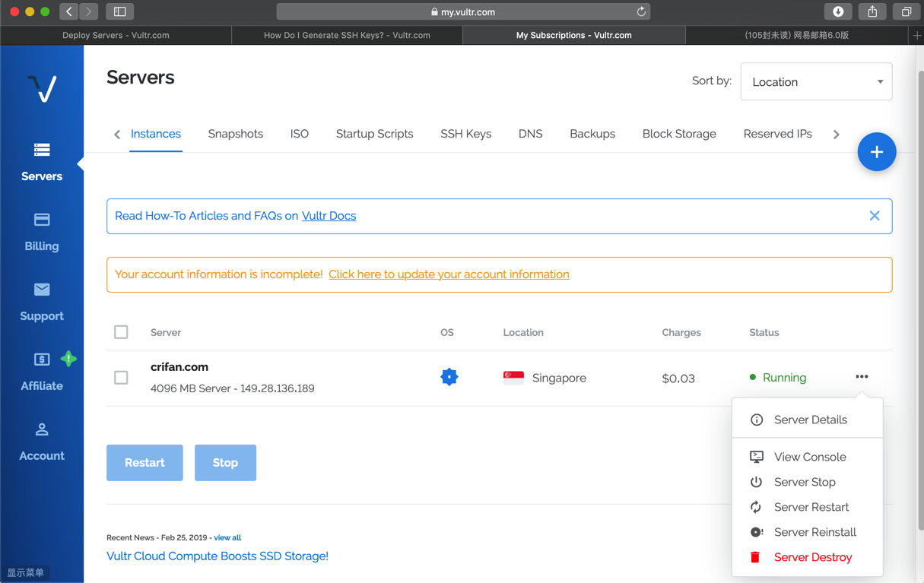The height and width of the screenshot is (583, 924).
Task: Click the OS icon for crifan.com
Action: pyautogui.click(x=449, y=377)
